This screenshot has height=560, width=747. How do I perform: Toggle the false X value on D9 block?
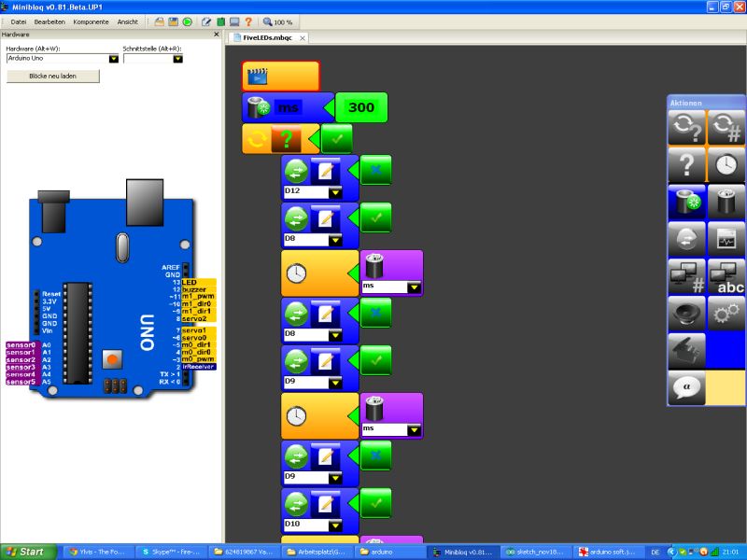click(376, 455)
